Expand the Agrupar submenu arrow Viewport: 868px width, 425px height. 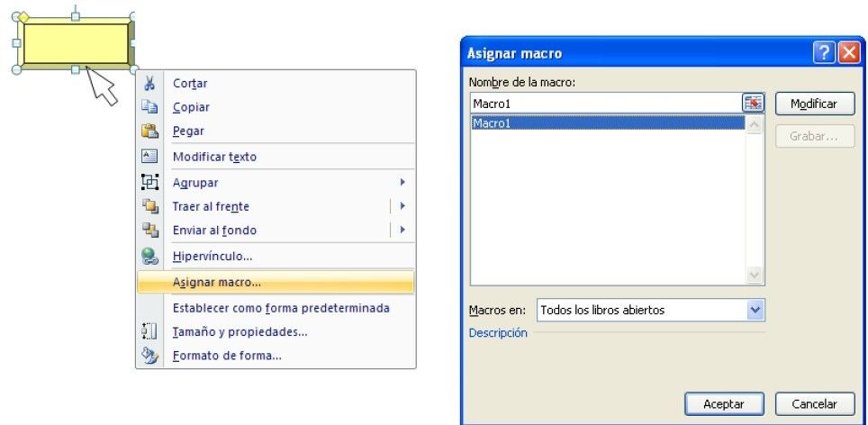pyautogui.click(x=402, y=182)
